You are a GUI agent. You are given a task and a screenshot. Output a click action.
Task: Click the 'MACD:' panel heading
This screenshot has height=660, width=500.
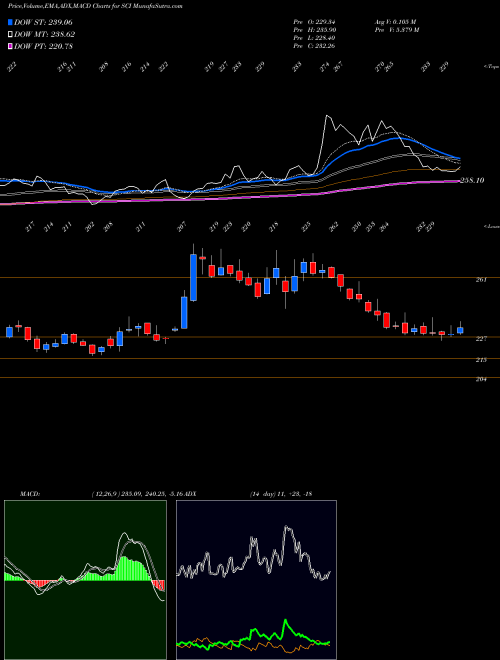coord(29,494)
